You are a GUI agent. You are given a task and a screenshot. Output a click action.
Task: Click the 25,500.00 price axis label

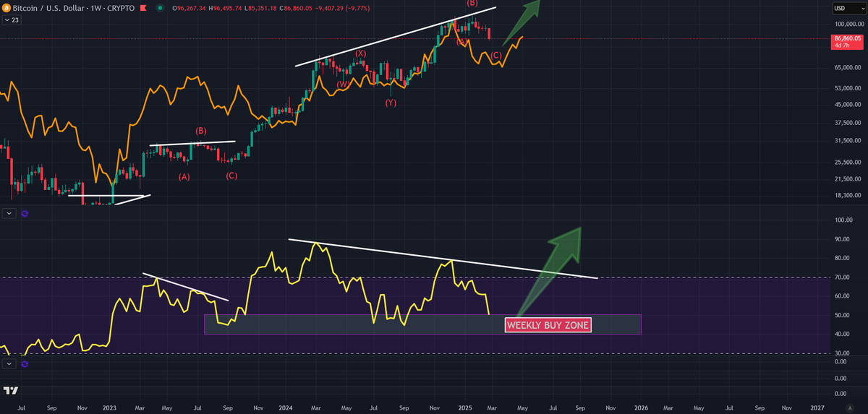849,162
